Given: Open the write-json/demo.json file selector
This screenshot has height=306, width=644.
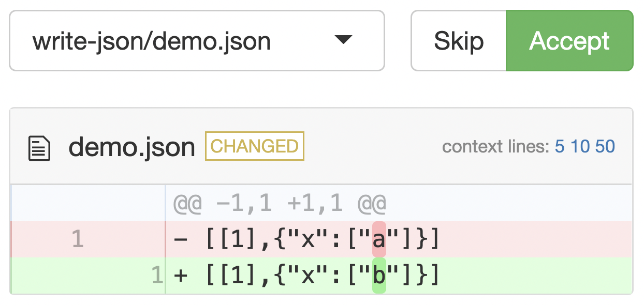Looking at the screenshot, I should click(x=197, y=40).
